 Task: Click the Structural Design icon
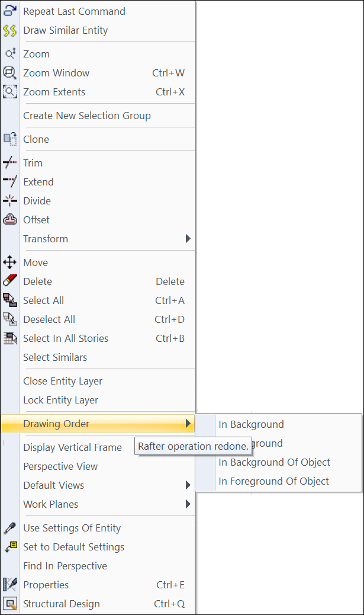[9, 604]
